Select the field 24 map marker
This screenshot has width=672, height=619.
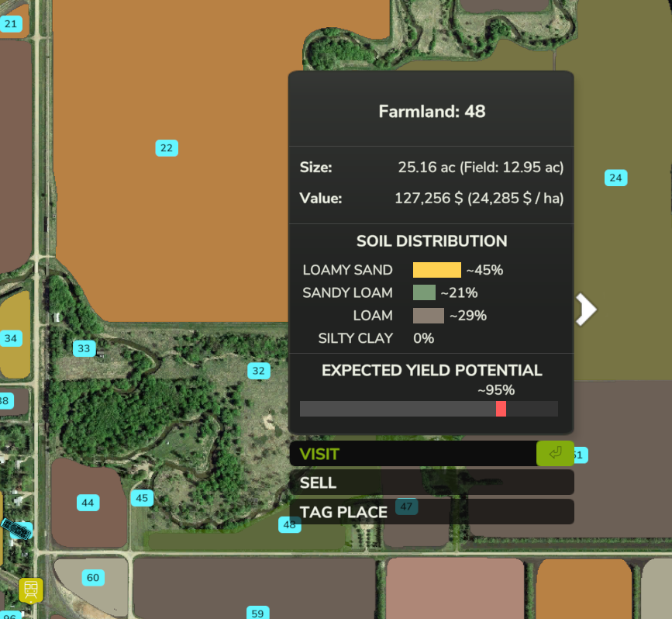point(615,178)
